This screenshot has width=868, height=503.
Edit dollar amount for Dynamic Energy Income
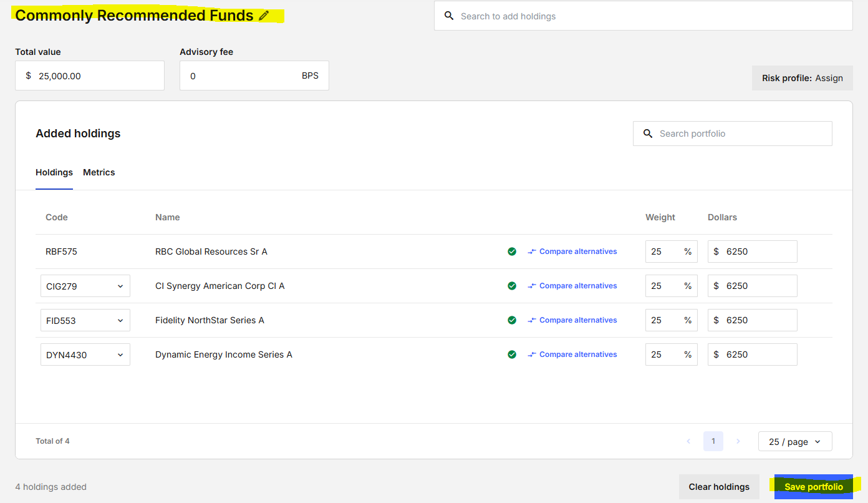pyautogui.click(x=753, y=354)
